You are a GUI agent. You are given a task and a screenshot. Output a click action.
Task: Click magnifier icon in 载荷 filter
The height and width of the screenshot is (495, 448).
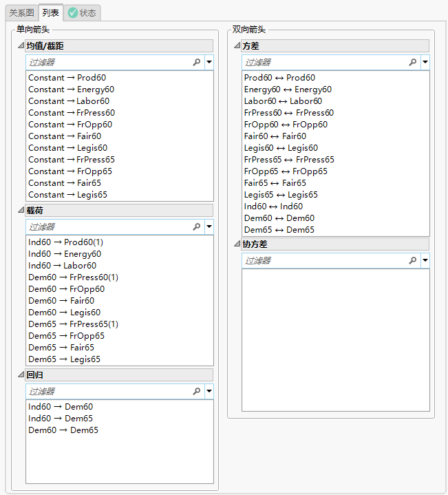(x=197, y=227)
